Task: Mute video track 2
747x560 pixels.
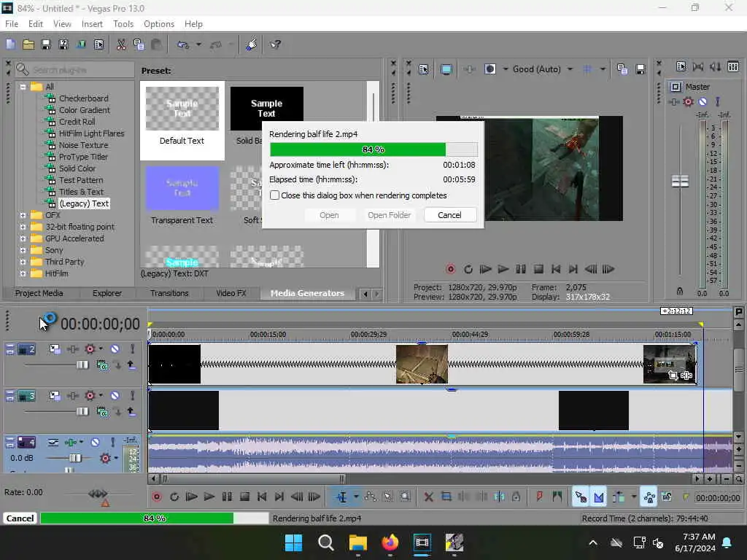Action: 115,349
